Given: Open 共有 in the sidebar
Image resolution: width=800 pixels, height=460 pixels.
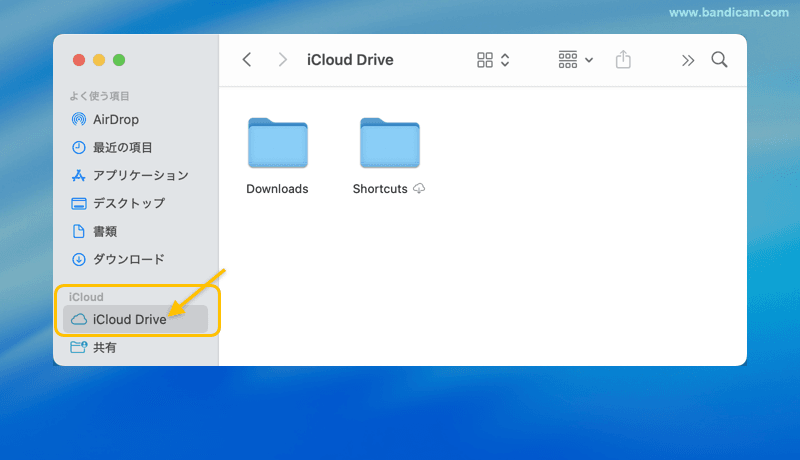Looking at the screenshot, I should [105, 347].
